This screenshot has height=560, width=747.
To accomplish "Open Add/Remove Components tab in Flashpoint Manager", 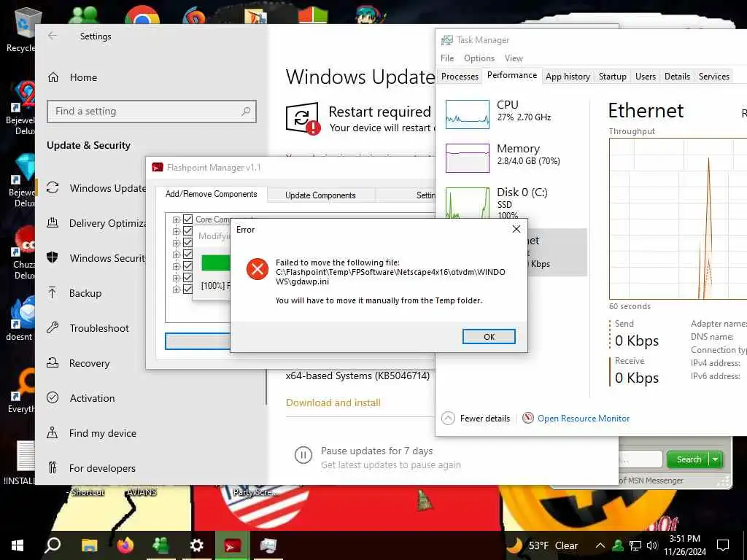I will 211,194.
